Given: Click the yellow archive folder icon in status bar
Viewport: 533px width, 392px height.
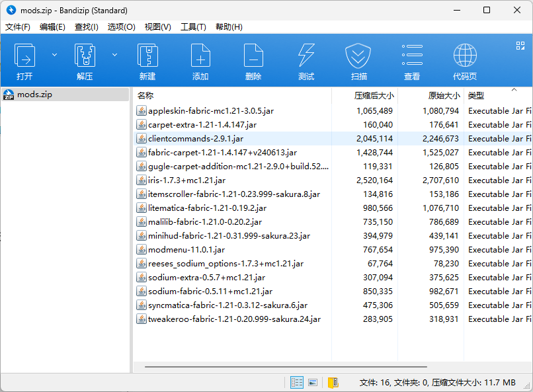Looking at the screenshot, I should [x=333, y=383].
